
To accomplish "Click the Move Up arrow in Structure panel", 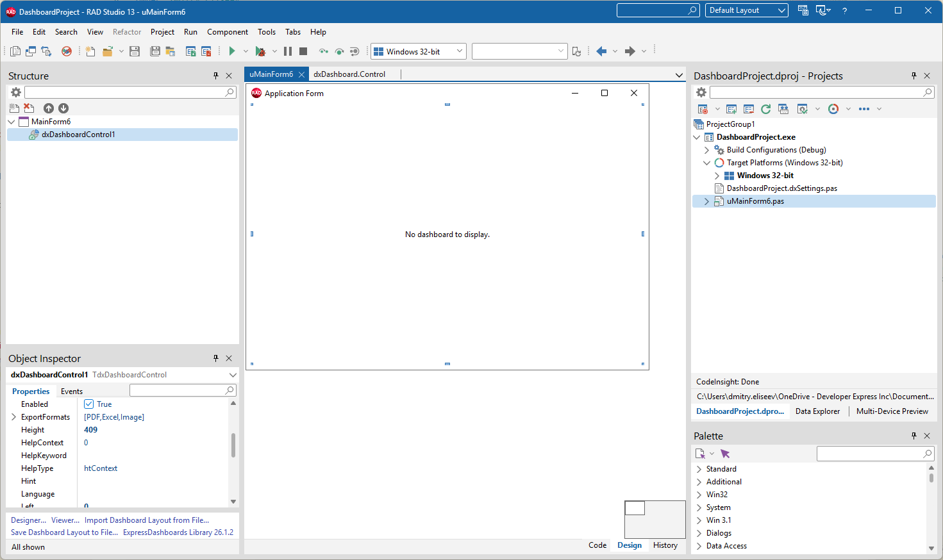I will [x=49, y=108].
